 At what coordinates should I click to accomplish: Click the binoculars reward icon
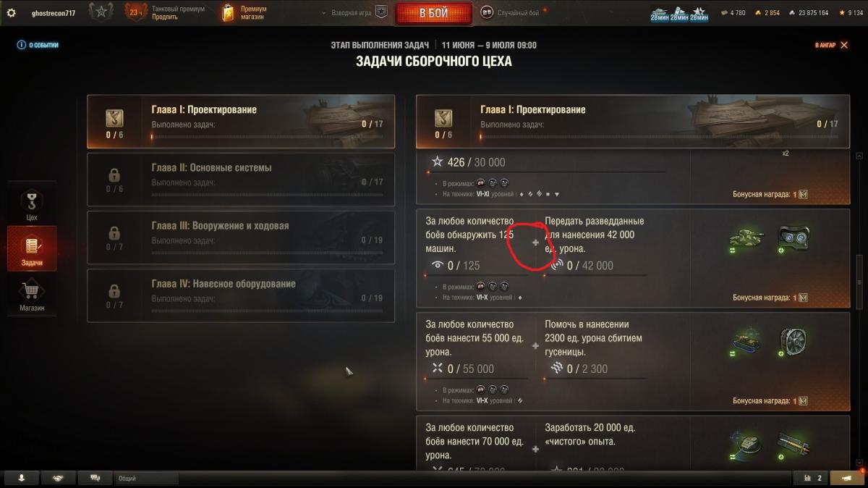(x=793, y=240)
